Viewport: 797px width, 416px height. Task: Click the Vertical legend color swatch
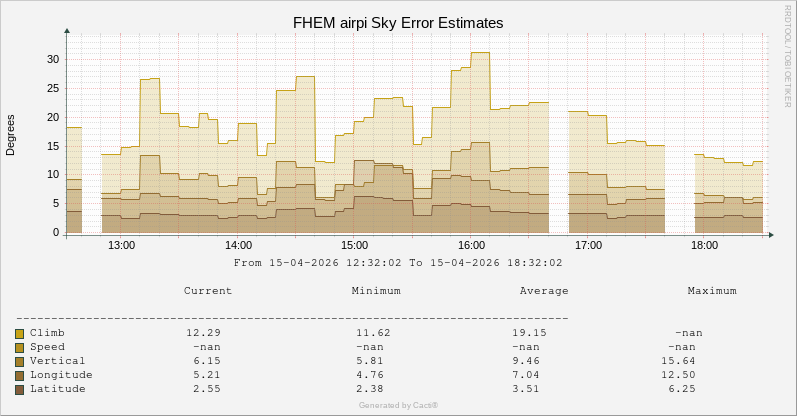tap(19, 361)
